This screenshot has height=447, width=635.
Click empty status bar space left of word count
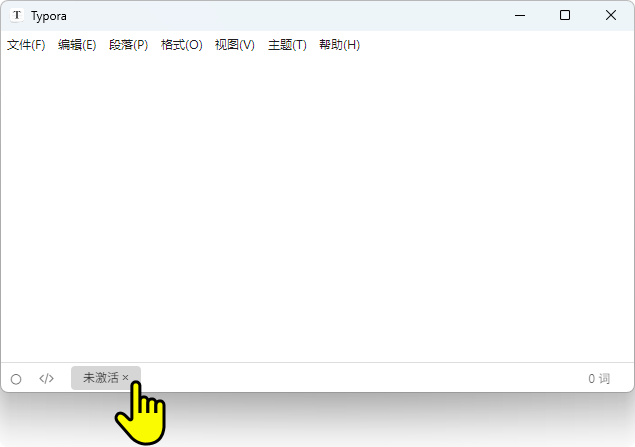pos(360,379)
